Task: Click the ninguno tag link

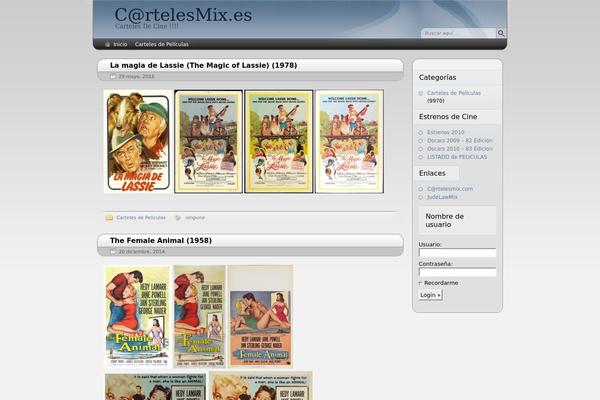Action: pyautogui.click(x=195, y=218)
